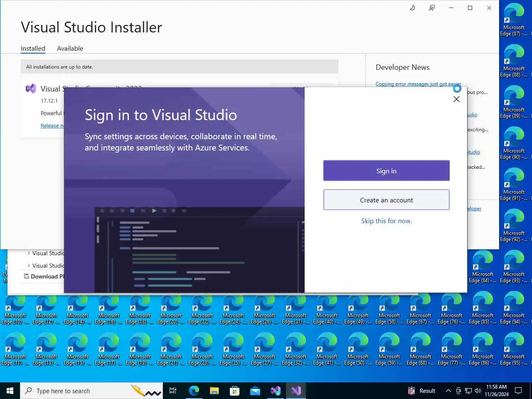532x399 pixels.
Task: Open the volume control in system tray
Action: click(x=478, y=391)
